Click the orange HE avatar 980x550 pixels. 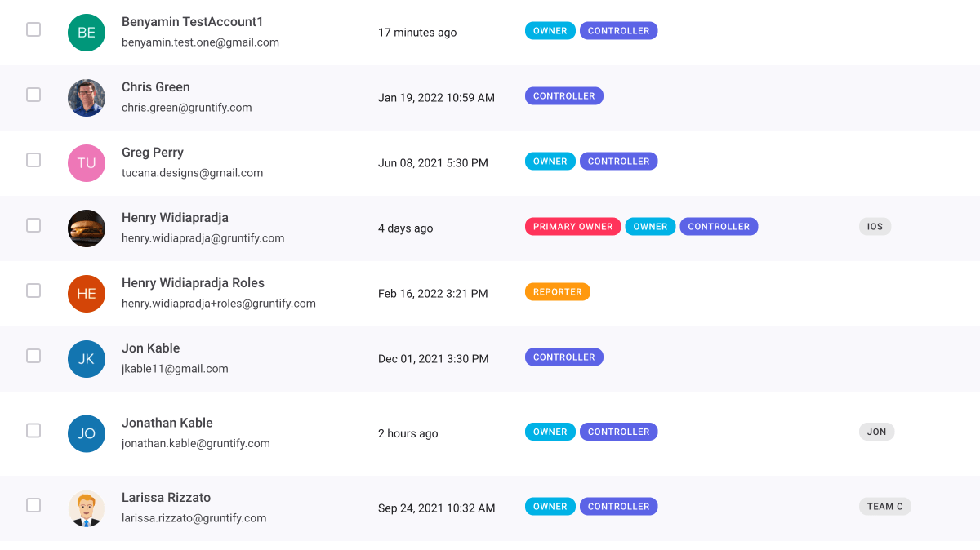click(x=86, y=293)
